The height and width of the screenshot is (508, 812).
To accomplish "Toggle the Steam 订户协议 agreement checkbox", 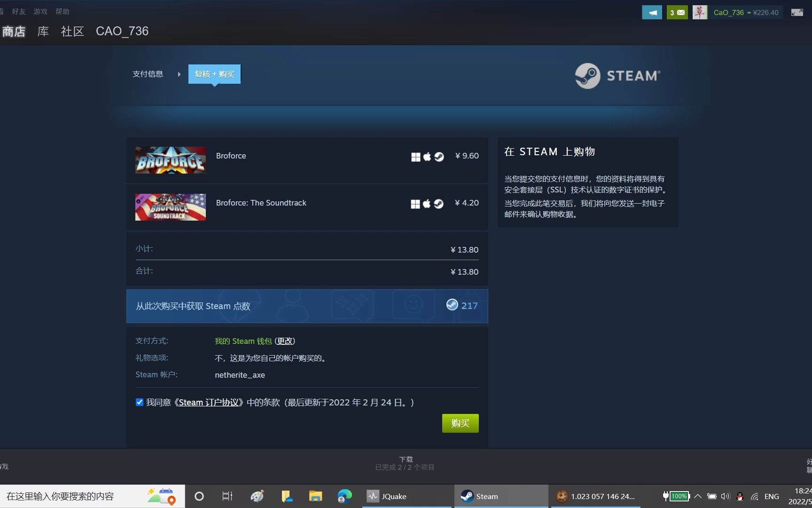I will pos(140,402).
